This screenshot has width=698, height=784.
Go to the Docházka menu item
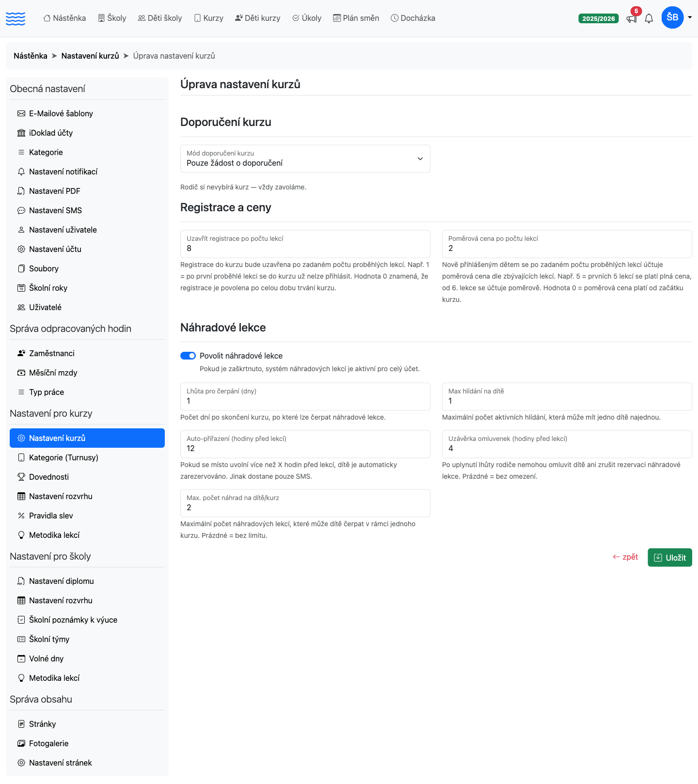click(413, 18)
